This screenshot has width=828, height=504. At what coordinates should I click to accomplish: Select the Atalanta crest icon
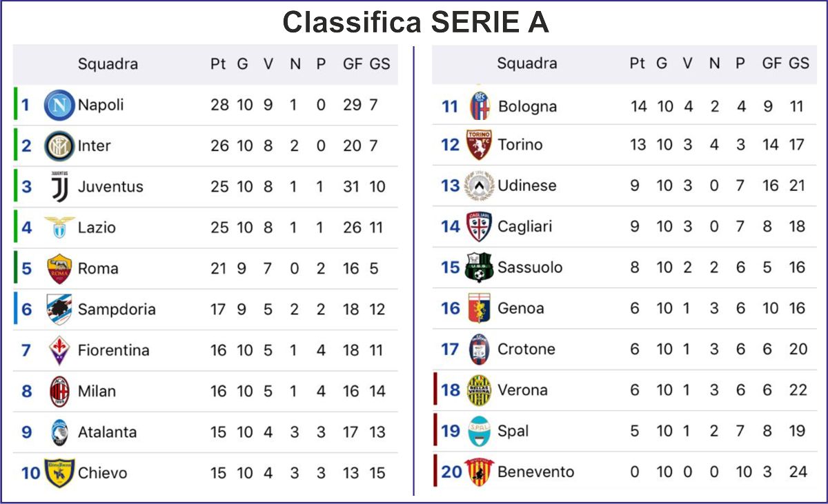[59, 432]
